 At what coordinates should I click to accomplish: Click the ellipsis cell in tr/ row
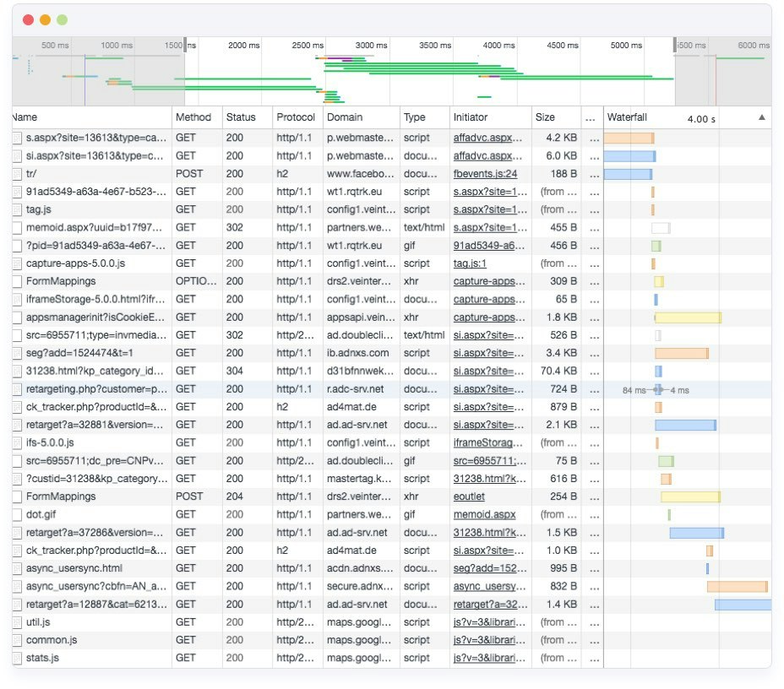[x=594, y=175]
